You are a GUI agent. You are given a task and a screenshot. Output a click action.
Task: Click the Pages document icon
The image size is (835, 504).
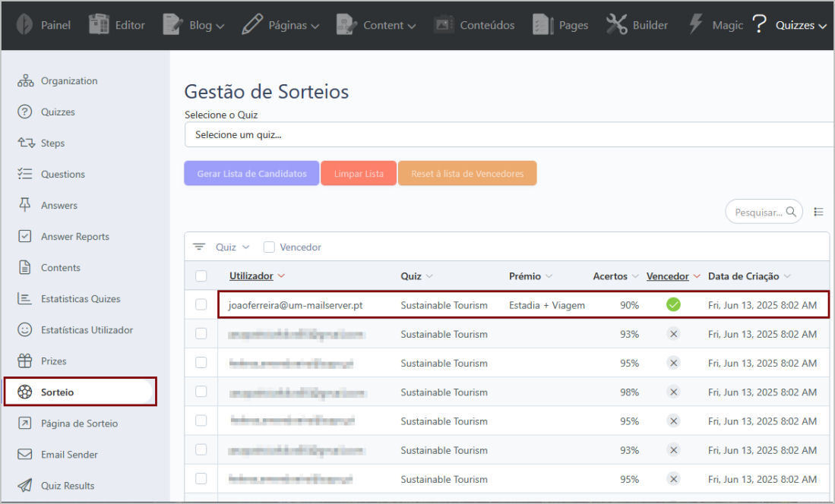[542, 24]
